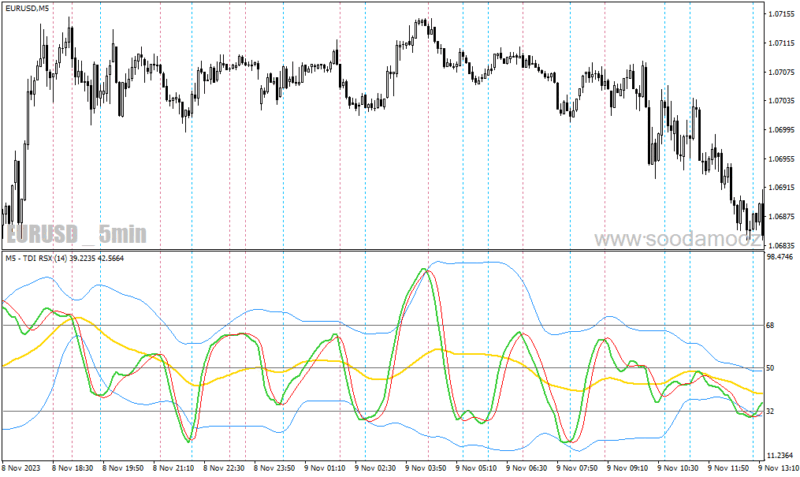The width and height of the screenshot is (800, 477).
Task: Select the 9 Nov 07:50 time label
Action: [x=577, y=467]
